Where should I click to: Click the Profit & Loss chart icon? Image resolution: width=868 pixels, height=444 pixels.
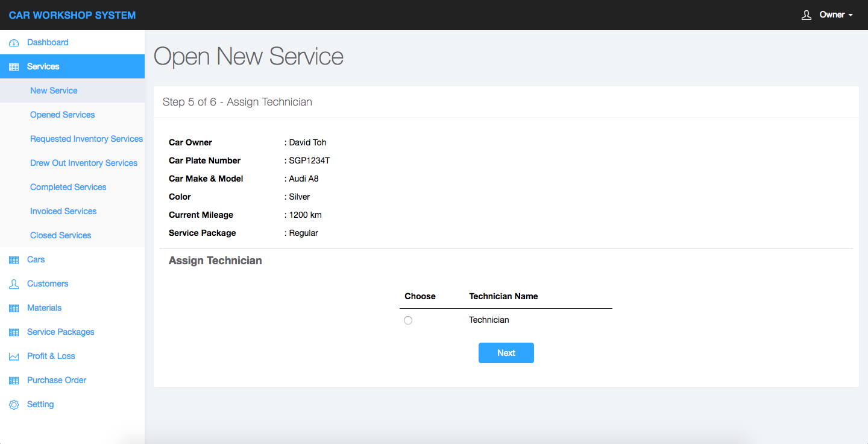pos(14,357)
